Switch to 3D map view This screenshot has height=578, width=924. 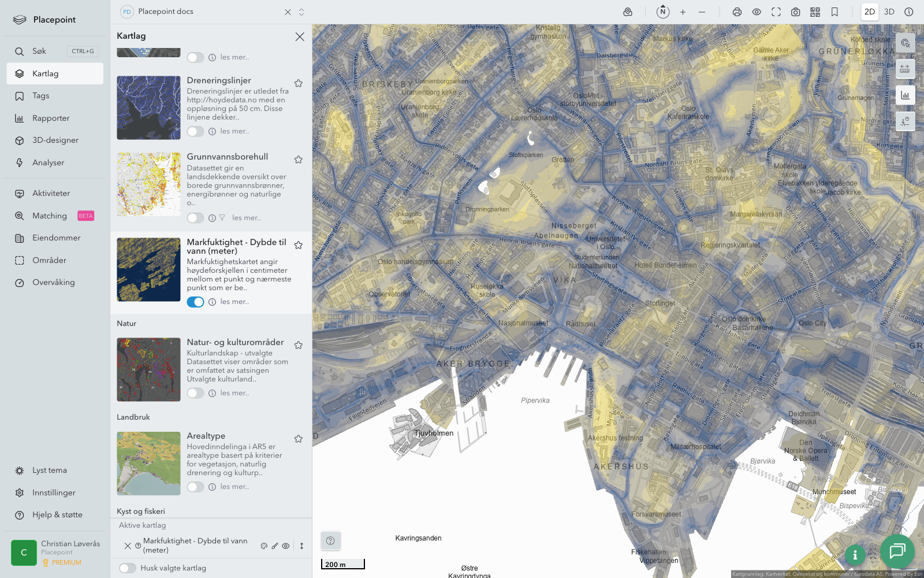tap(889, 12)
